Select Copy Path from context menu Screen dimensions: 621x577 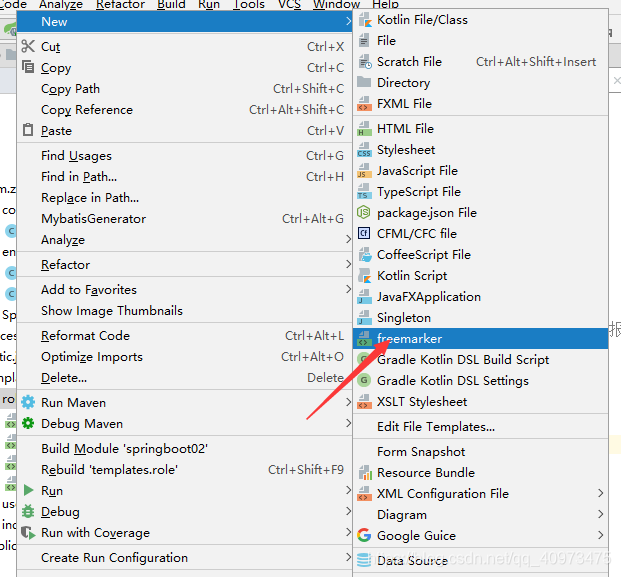184,89
